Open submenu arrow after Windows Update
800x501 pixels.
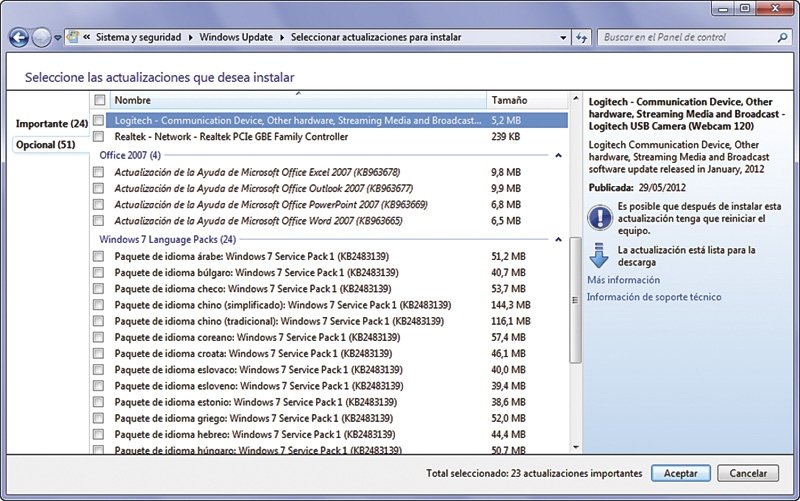coord(282,37)
